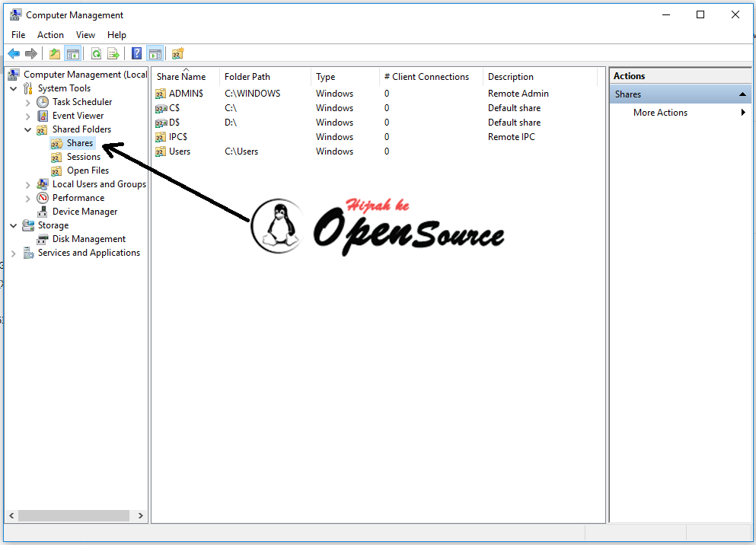756x545 pixels.
Task: Collapse the Shares section in Actions pane
Action: (742, 94)
